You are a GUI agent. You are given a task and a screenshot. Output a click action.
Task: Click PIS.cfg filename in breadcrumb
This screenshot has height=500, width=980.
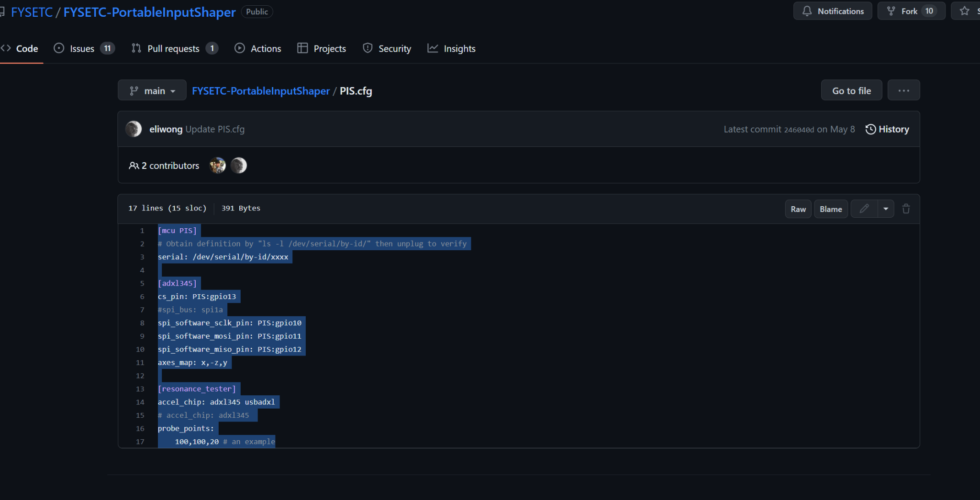pos(356,91)
